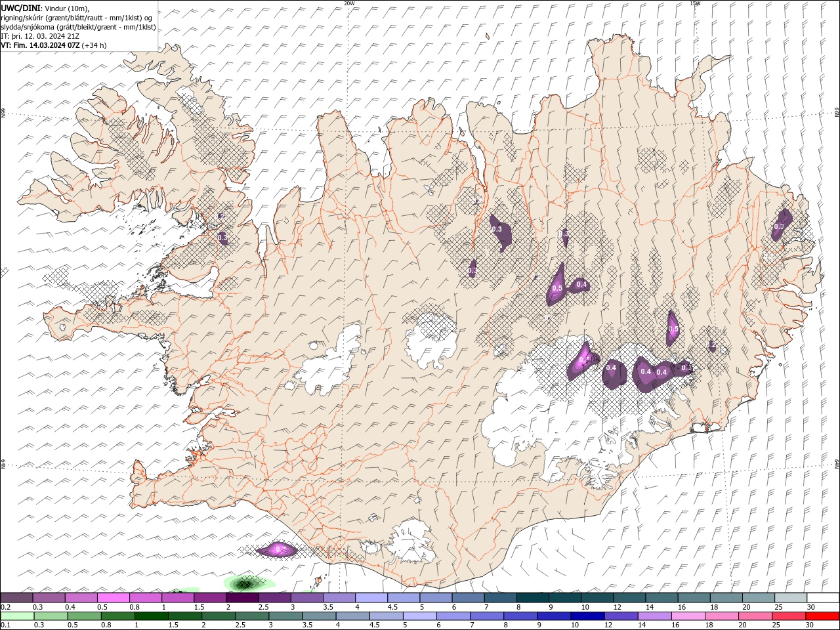Click the deep blue bottom-row swatch at 10
This screenshot has height=630, width=840.
(587, 616)
